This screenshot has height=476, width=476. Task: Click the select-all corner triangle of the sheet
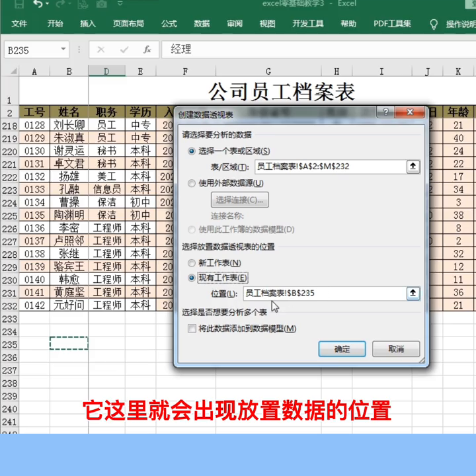pyautogui.click(x=13, y=71)
